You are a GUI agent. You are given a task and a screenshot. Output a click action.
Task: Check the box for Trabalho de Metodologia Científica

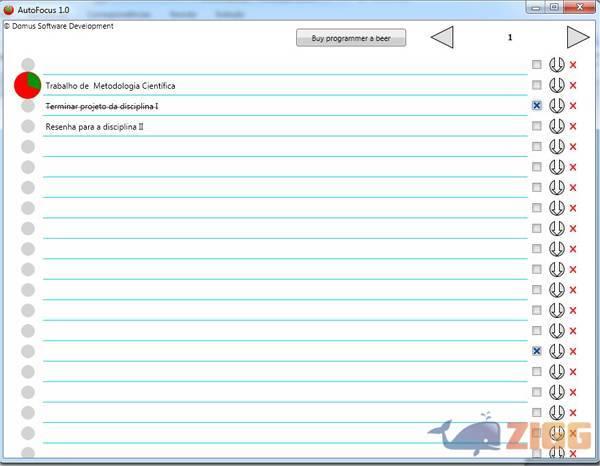tap(537, 85)
